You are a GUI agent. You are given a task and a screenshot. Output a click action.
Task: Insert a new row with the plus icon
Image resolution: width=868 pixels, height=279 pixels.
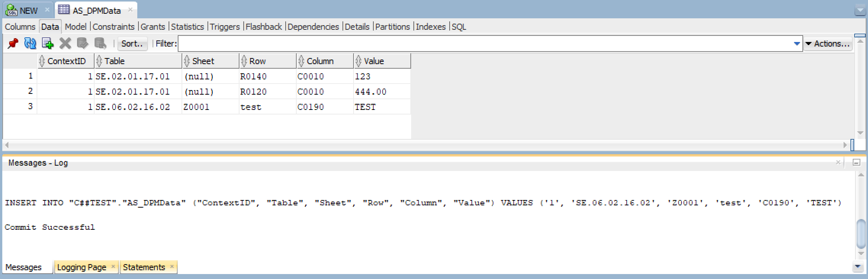pos(48,44)
